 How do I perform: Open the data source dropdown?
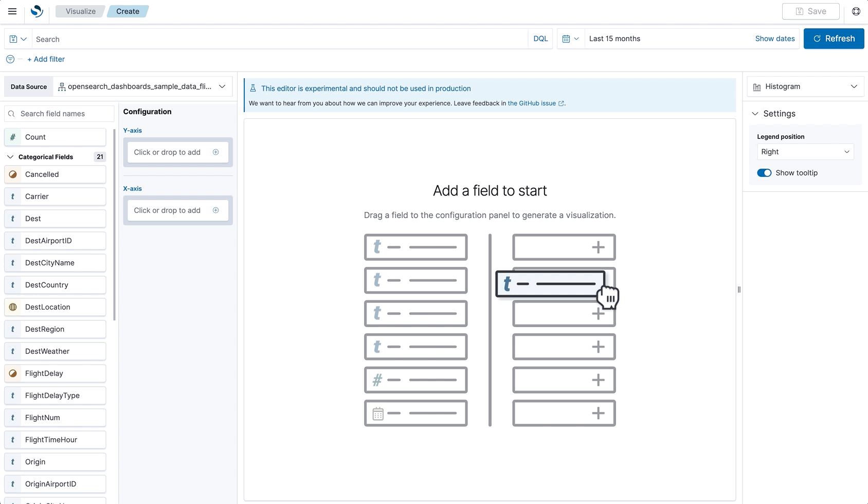click(x=143, y=86)
